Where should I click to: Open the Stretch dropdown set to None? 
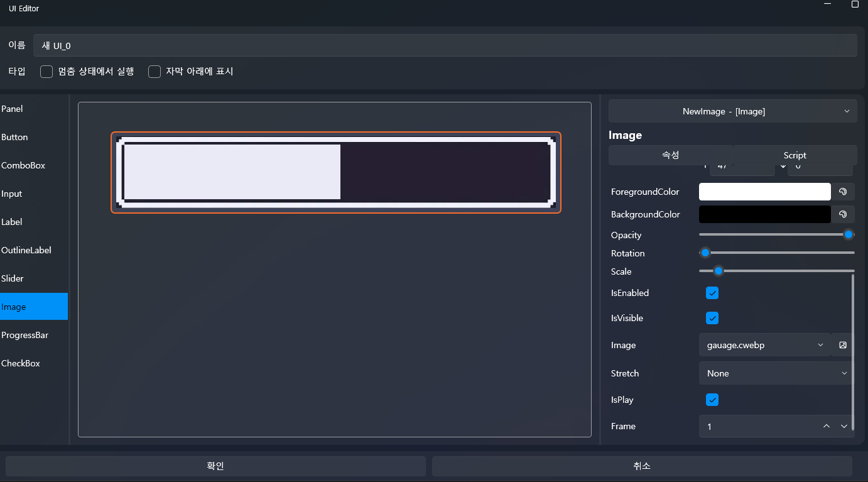pyautogui.click(x=776, y=373)
